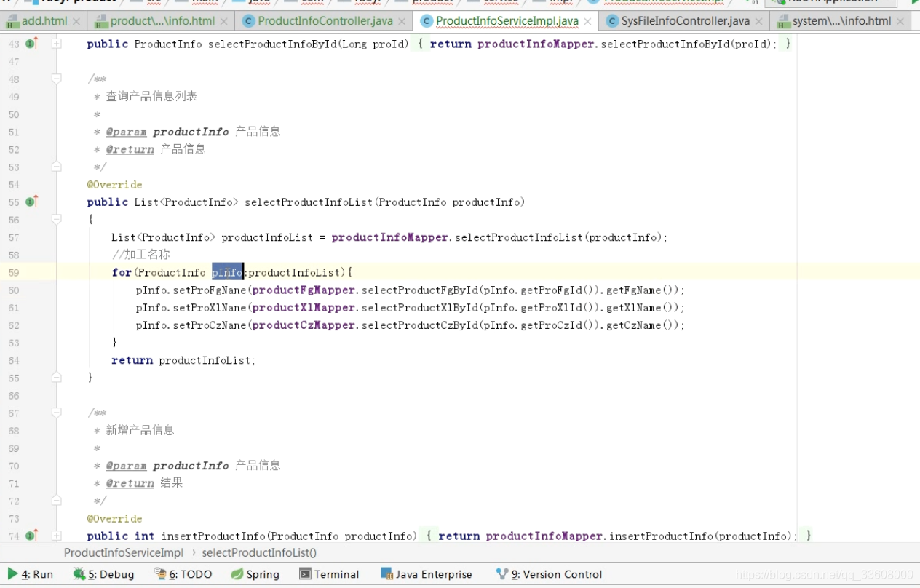Switch to the ProductInfoController.java tab
The width and height of the screenshot is (920, 588).
[324, 21]
